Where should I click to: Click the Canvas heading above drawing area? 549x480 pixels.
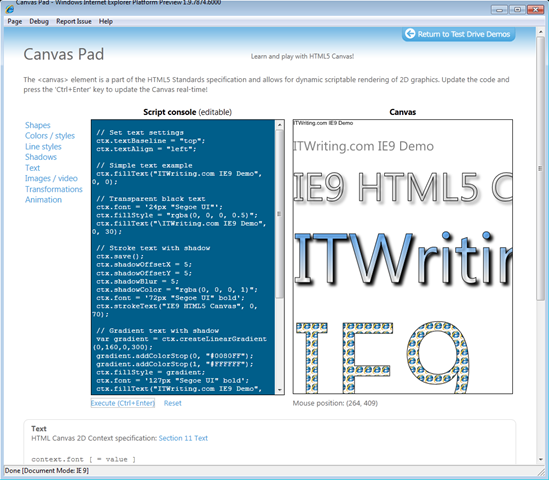403,112
